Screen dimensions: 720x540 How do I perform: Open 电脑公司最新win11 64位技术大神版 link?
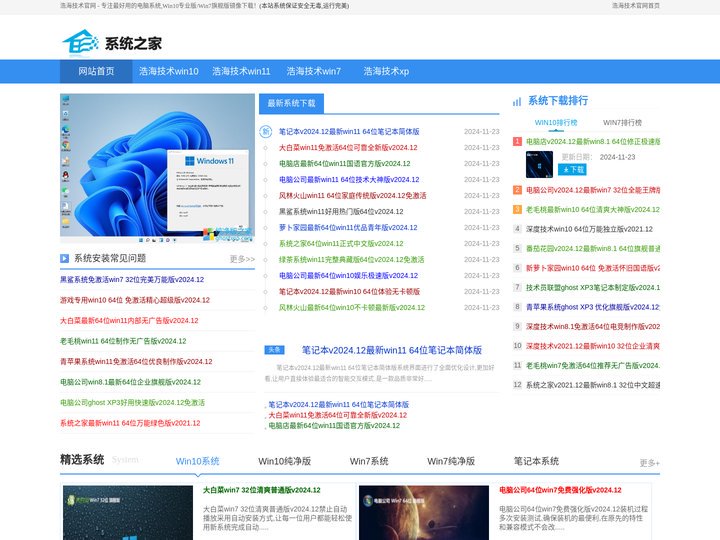[x=349, y=180]
